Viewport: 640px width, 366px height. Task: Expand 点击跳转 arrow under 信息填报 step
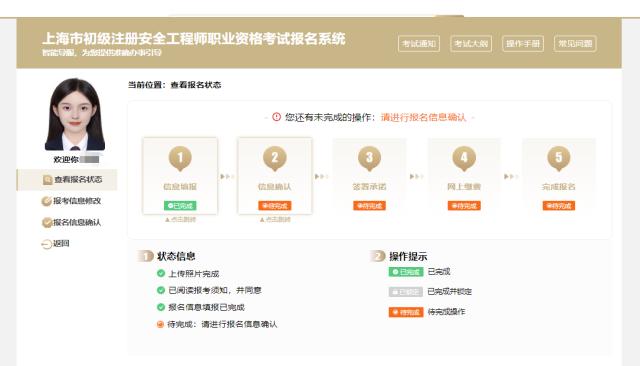click(180, 220)
